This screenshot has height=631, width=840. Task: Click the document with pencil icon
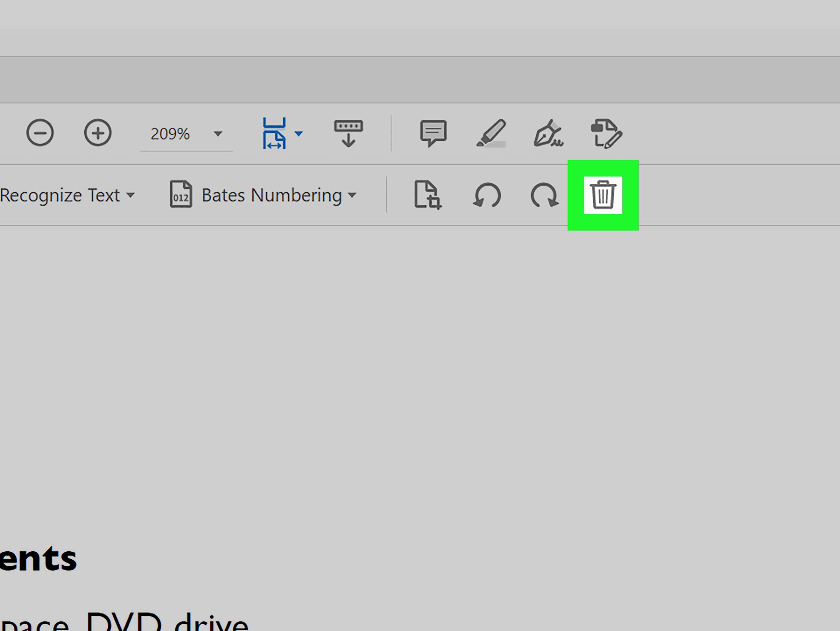606,134
